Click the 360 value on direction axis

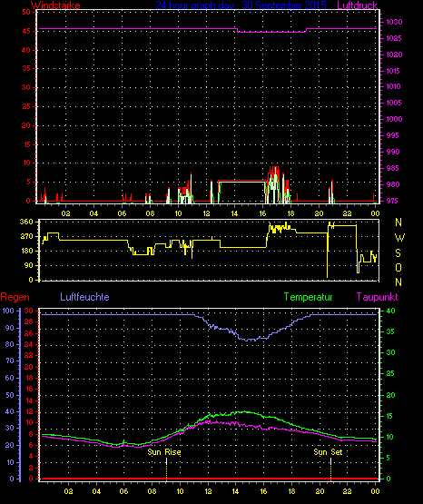(26, 222)
